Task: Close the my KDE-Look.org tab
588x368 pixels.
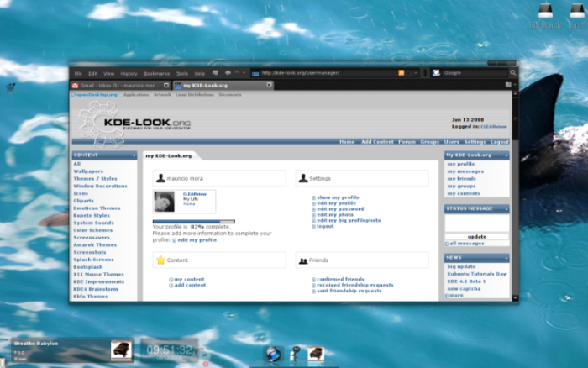Action: [x=270, y=85]
